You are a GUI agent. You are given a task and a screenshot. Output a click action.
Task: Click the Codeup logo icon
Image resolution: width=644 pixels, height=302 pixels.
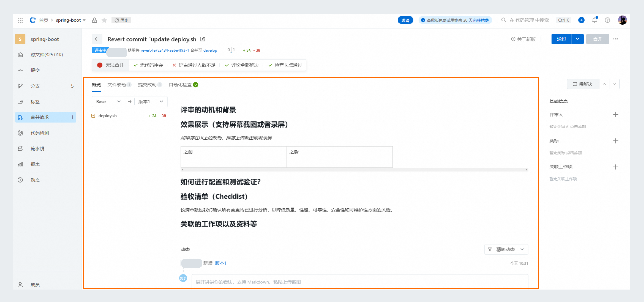point(33,20)
